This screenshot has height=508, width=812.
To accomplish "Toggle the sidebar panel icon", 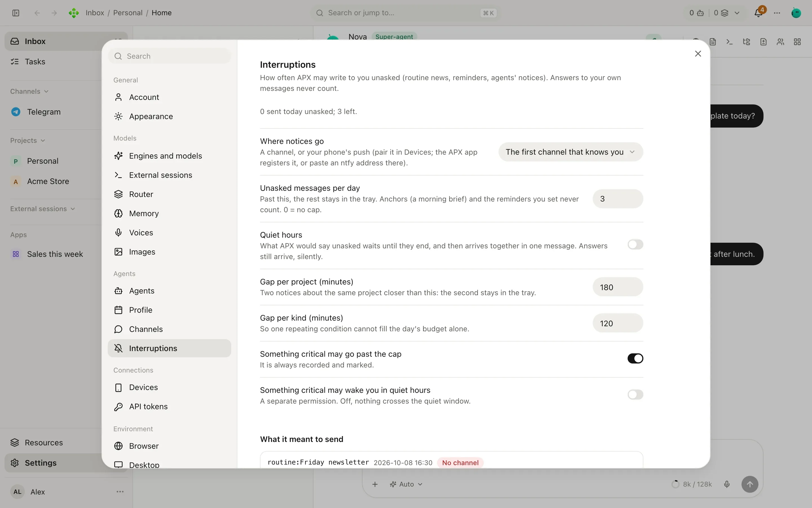I will pos(16,13).
